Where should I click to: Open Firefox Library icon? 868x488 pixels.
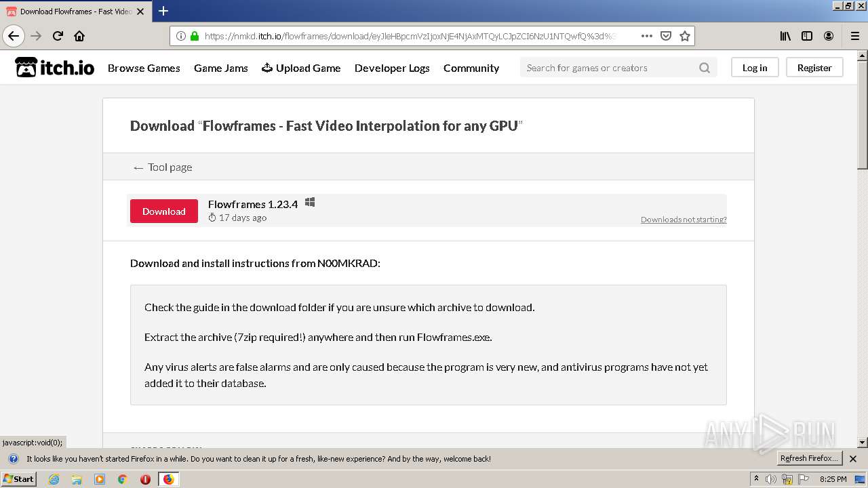click(x=785, y=36)
